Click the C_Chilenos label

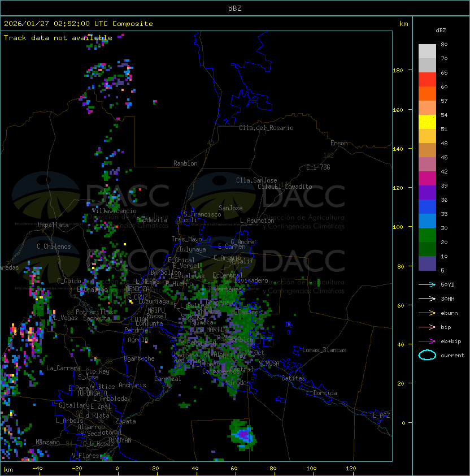click(x=54, y=246)
